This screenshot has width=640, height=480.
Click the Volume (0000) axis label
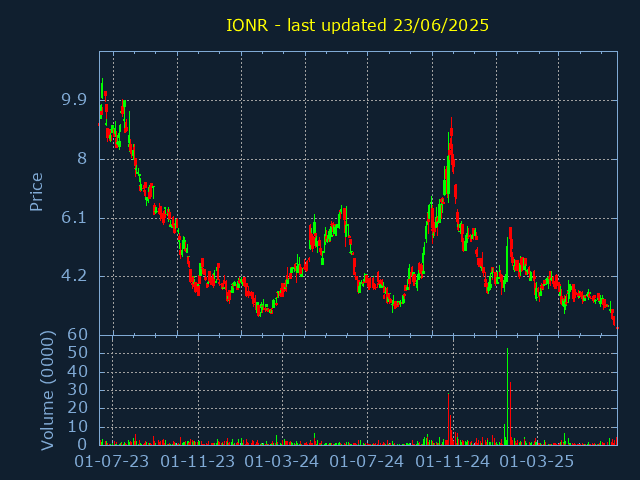point(48,390)
